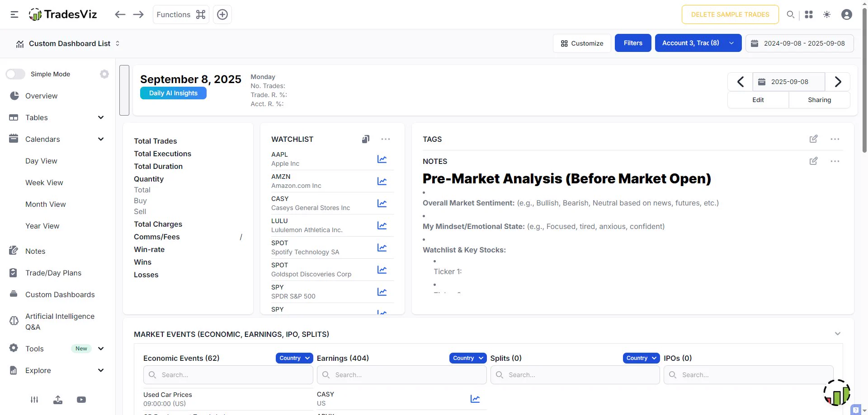Go to previous day arrow
Image resolution: width=868 pixels, height=415 pixels.
click(740, 82)
